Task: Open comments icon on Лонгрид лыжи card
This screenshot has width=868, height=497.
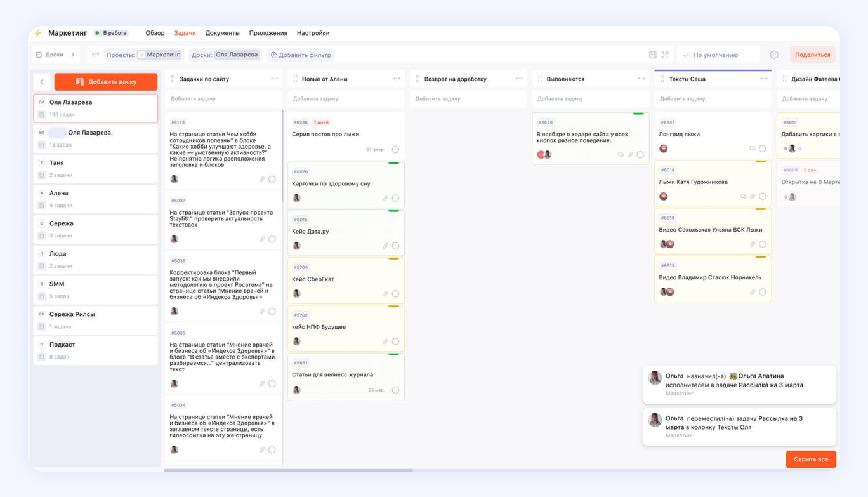Action: coord(752,149)
